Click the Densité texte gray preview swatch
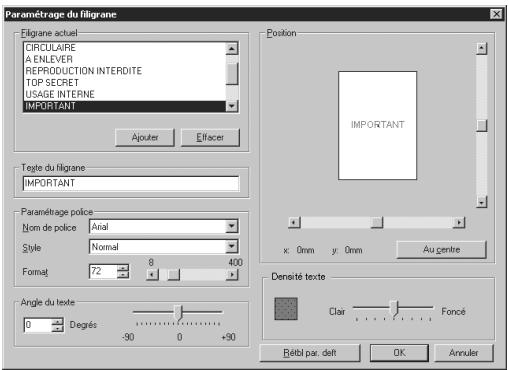The width and height of the screenshot is (509, 370). (286, 309)
